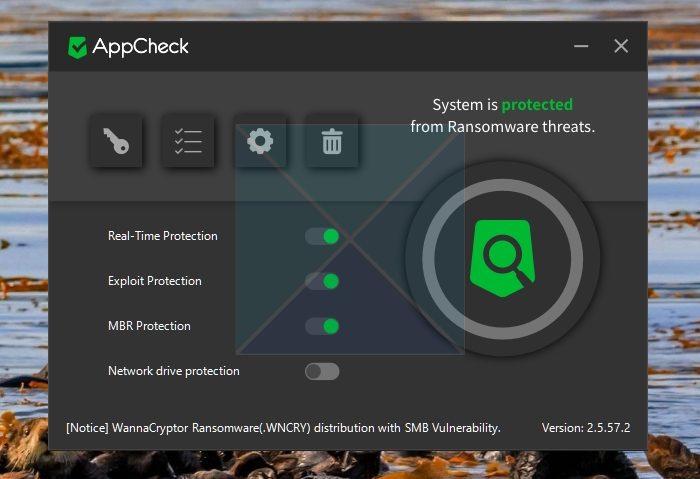Open the WannaCryptor Ransomware notice link

point(283,428)
